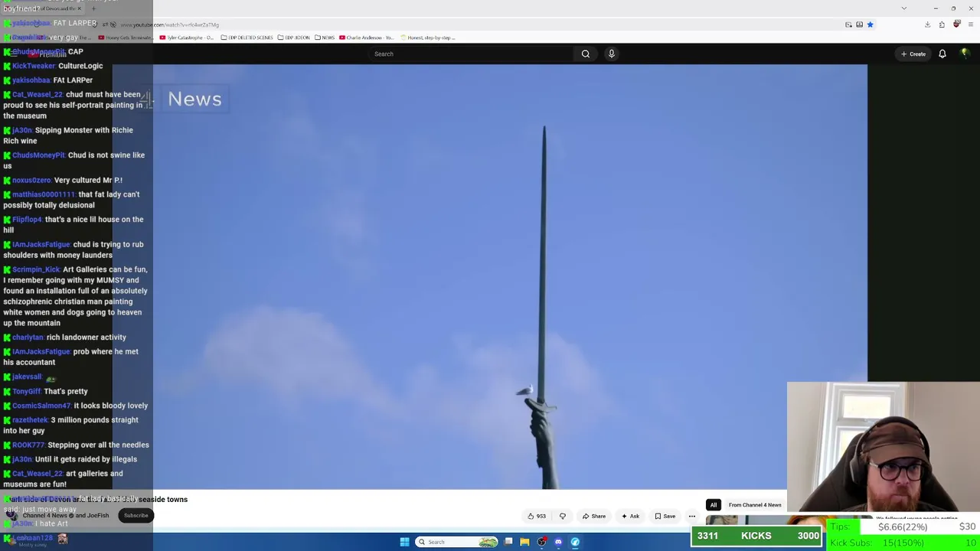Expand the tab list chevron
This screenshot has height=551, width=980.
point(903,8)
